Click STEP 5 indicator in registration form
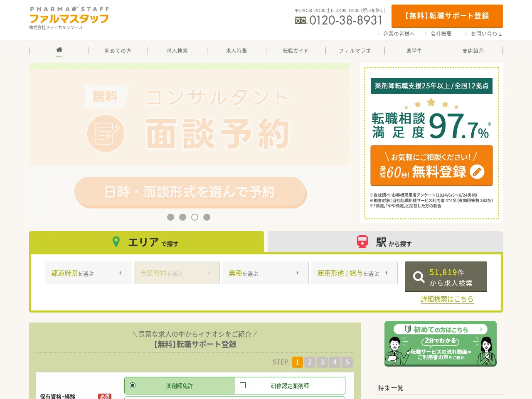 [347, 362]
